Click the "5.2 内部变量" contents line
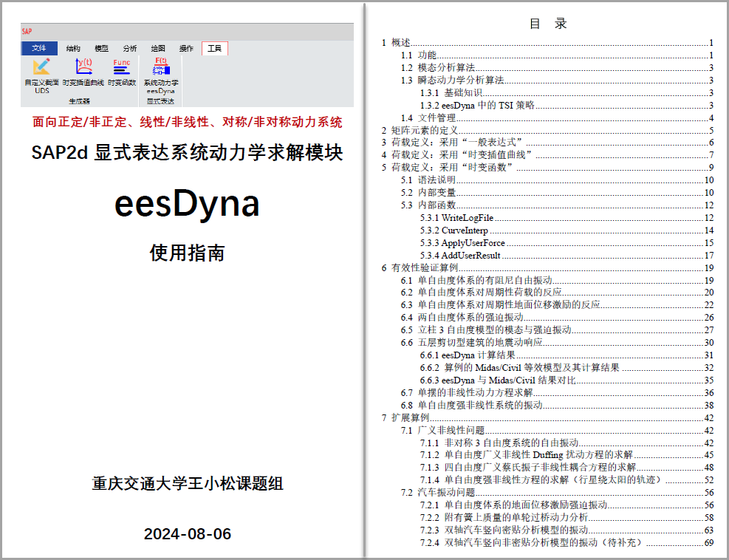 pos(558,193)
